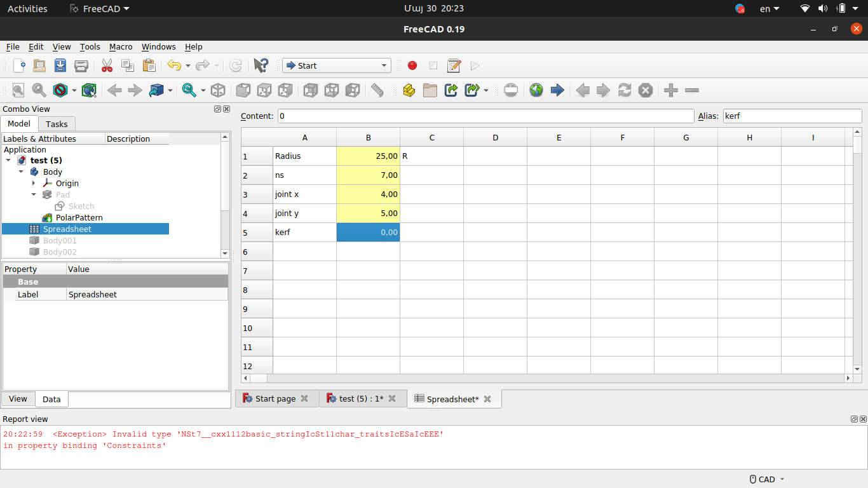Viewport: 868px width, 488px height.
Task: Click the Open file folder icon
Action: [39, 65]
